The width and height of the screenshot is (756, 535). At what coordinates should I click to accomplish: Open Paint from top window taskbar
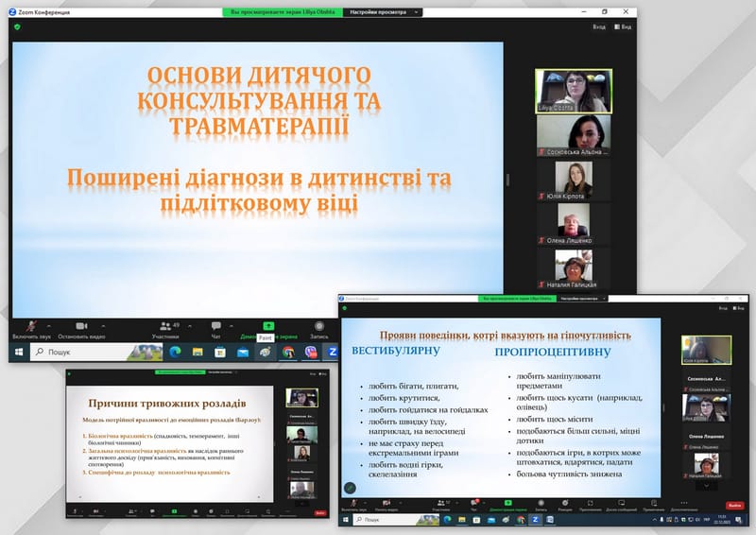[x=266, y=353]
